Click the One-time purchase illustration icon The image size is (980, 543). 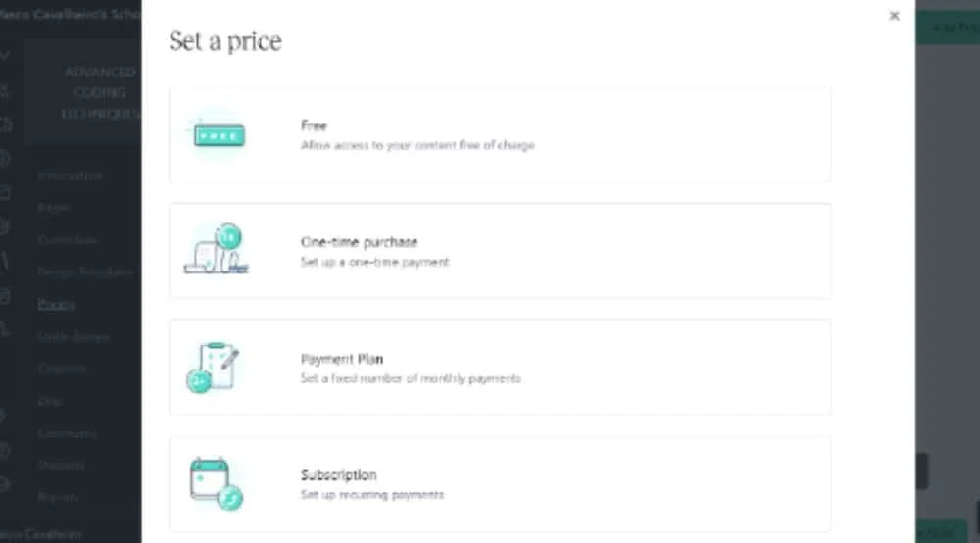click(217, 249)
